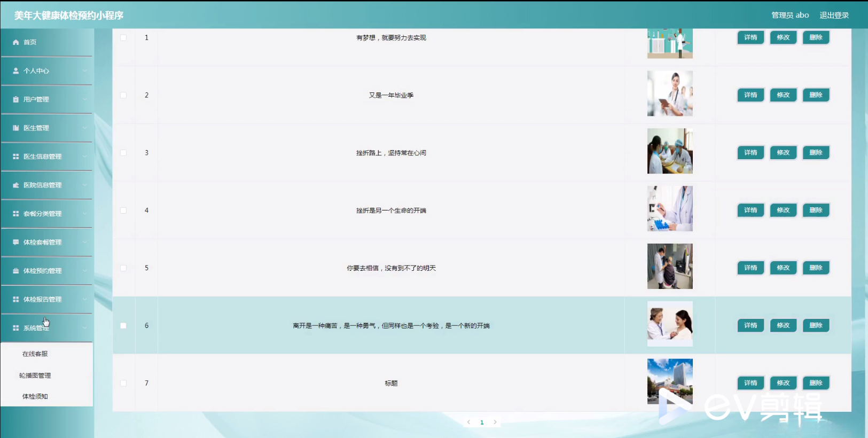The height and width of the screenshot is (438, 868).
Task: Click 删除 in row 6
Action: [816, 325]
